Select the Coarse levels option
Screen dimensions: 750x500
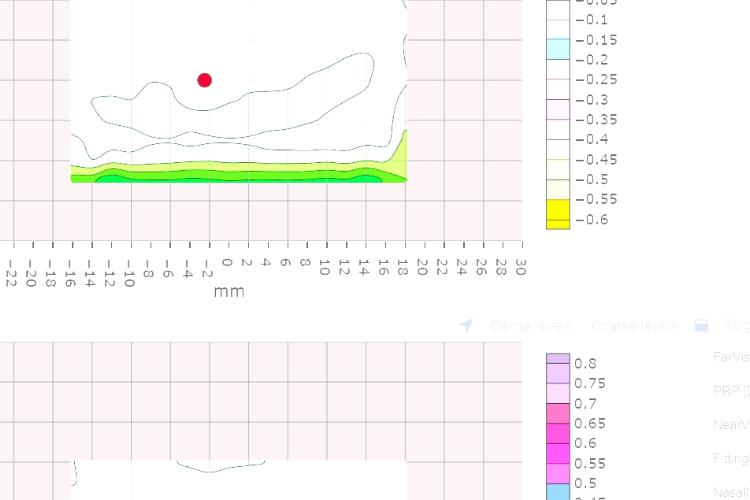[633, 325]
